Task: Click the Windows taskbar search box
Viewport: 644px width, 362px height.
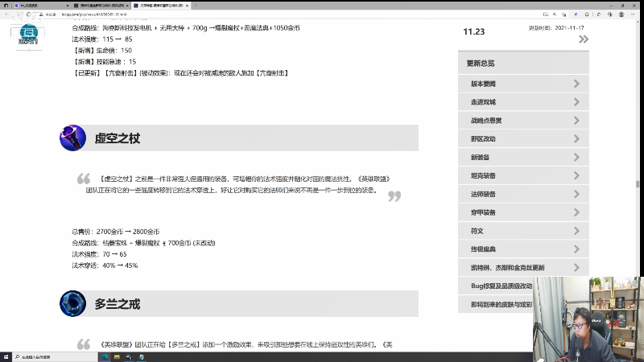Action: pyautogui.click(x=56, y=357)
